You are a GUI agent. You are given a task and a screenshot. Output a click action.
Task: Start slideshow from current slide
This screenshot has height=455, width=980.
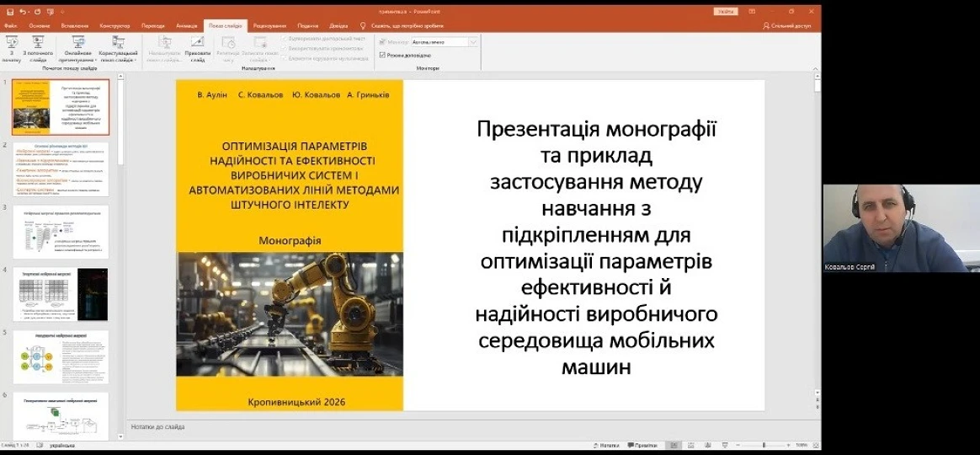tap(39, 48)
